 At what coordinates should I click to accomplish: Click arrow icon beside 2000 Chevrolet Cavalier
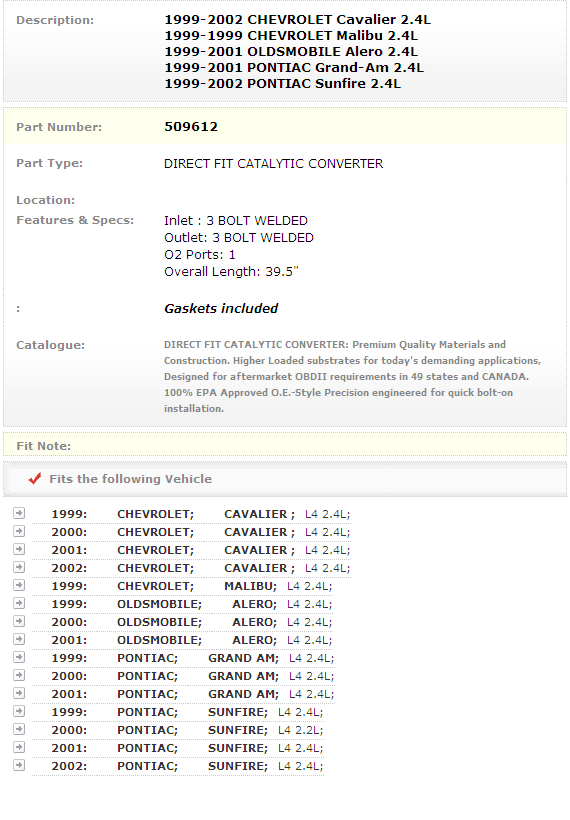click(19, 531)
